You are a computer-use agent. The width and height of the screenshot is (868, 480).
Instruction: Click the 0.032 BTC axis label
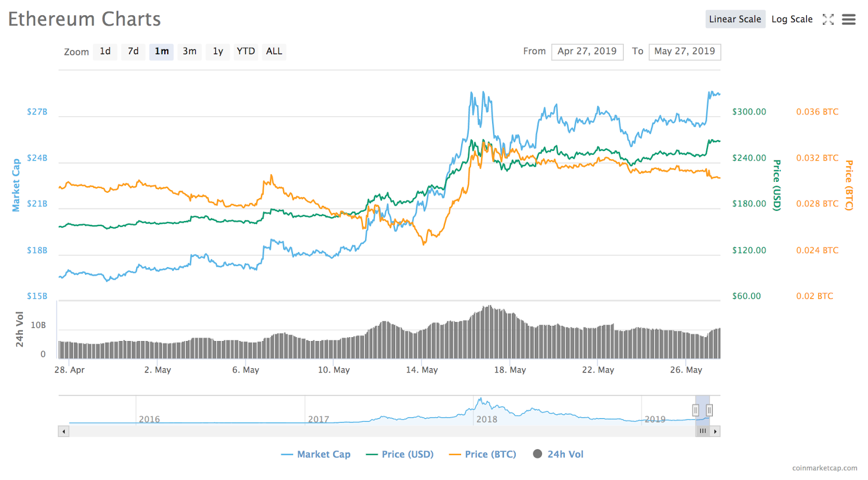click(818, 158)
